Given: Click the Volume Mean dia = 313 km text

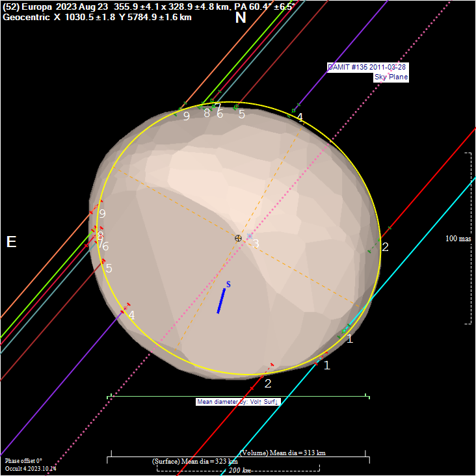Looking at the screenshot, I should pos(283,453).
